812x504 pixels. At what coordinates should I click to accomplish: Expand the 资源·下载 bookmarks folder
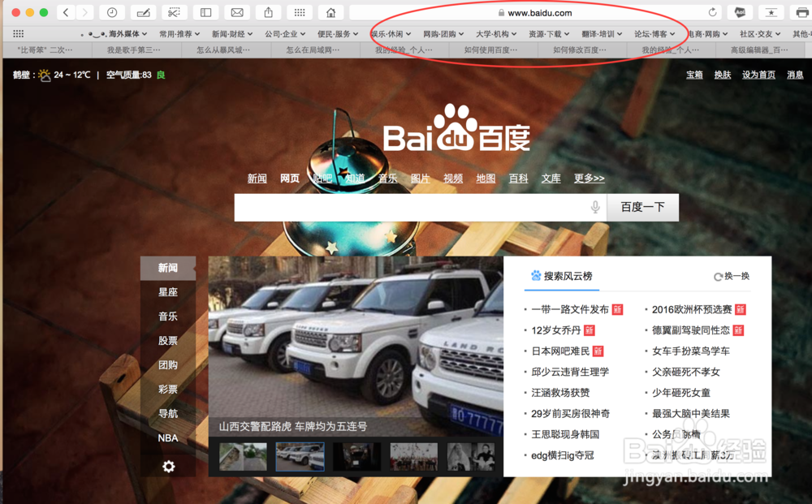click(x=549, y=33)
